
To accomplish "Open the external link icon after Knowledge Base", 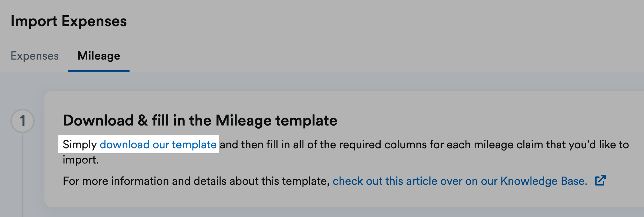I will click(600, 180).
